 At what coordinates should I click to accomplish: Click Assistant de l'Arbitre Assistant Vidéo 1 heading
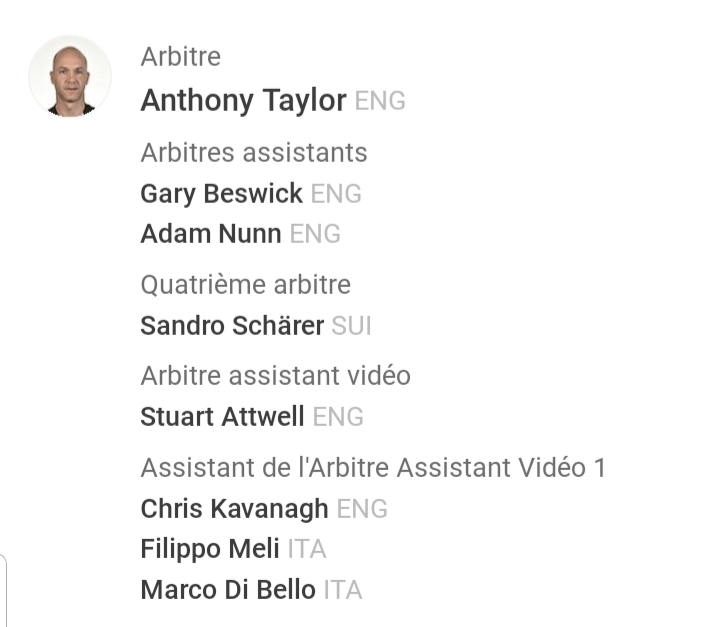click(373, 468)
